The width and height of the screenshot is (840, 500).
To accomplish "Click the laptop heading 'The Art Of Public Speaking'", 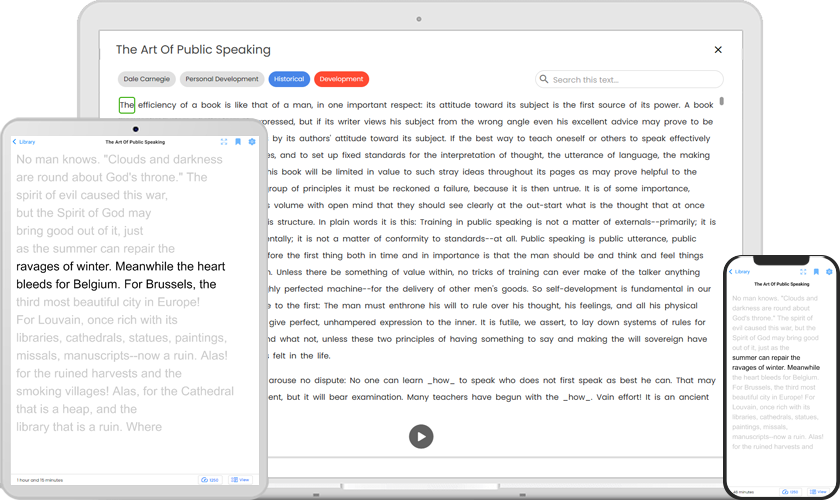I will pyautogui.click(x=193, y=50).
